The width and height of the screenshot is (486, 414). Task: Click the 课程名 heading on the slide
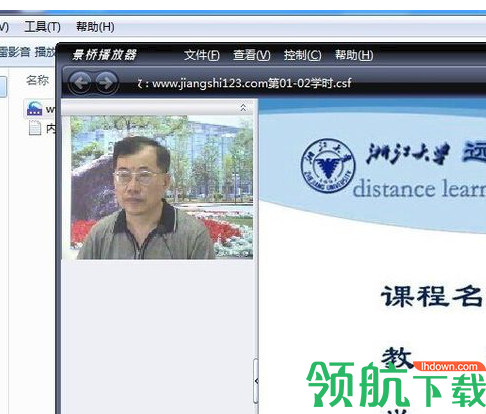tap(432, 296)
